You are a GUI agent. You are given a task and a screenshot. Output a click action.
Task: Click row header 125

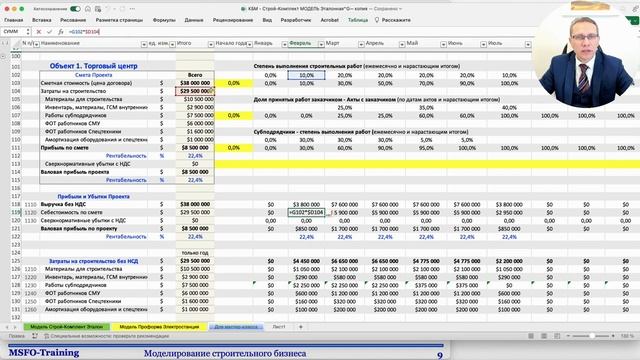point(16,261)
